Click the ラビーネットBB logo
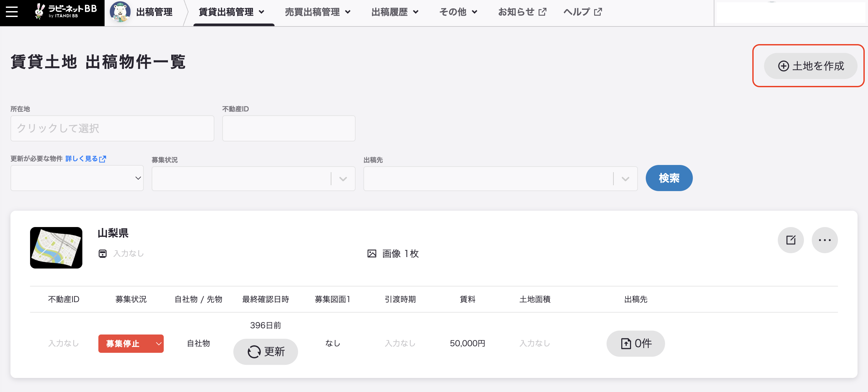The height and width of the screenshot is (392, 868). [66, 12]
